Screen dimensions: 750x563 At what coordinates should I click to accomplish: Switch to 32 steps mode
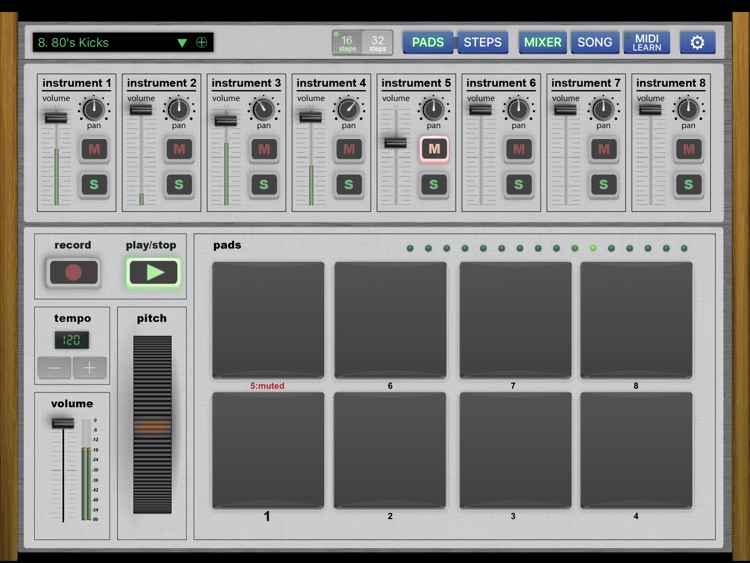(x=377, y=43)
